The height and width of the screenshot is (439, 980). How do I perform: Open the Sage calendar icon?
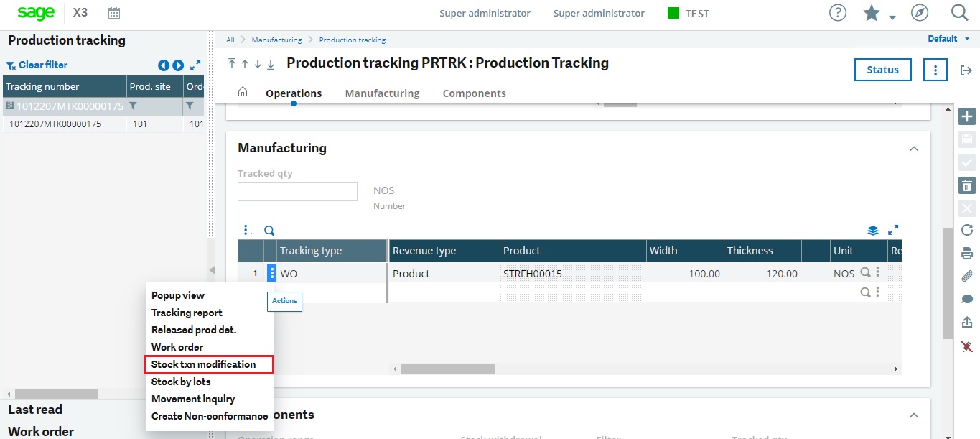(113, 12)
